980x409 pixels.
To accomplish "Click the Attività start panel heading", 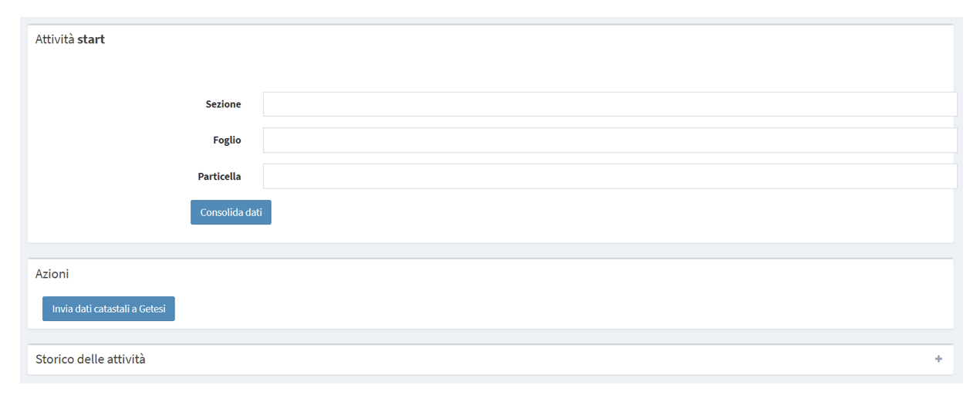I will 70,39.
